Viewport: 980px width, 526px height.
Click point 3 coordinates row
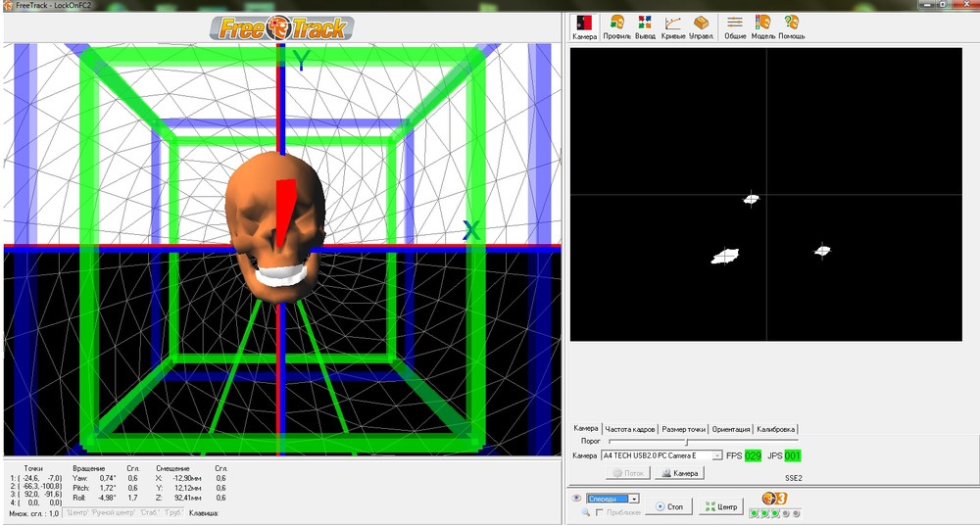[x=36, y=494]
